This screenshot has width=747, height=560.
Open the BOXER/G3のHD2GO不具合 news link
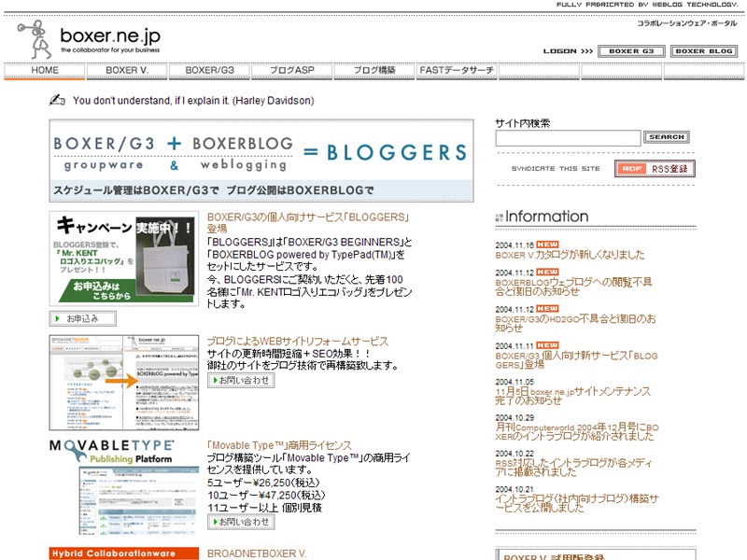[575, 323]
